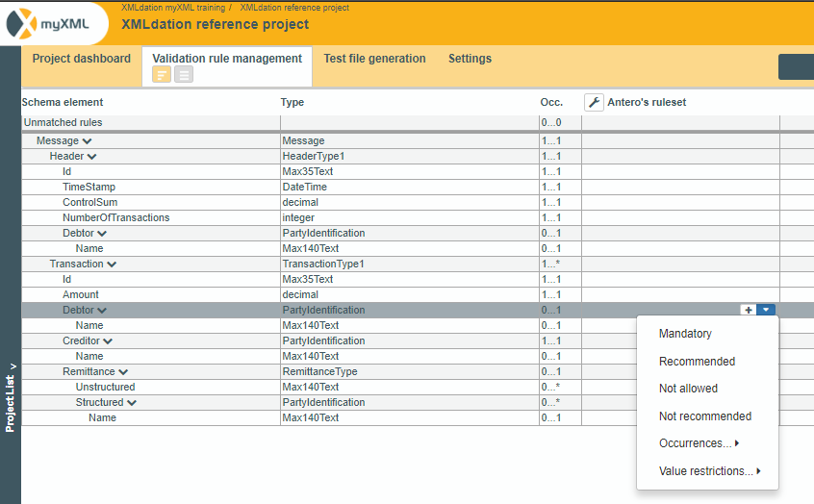Collapse the Transaction node chevron

point(112,265)
